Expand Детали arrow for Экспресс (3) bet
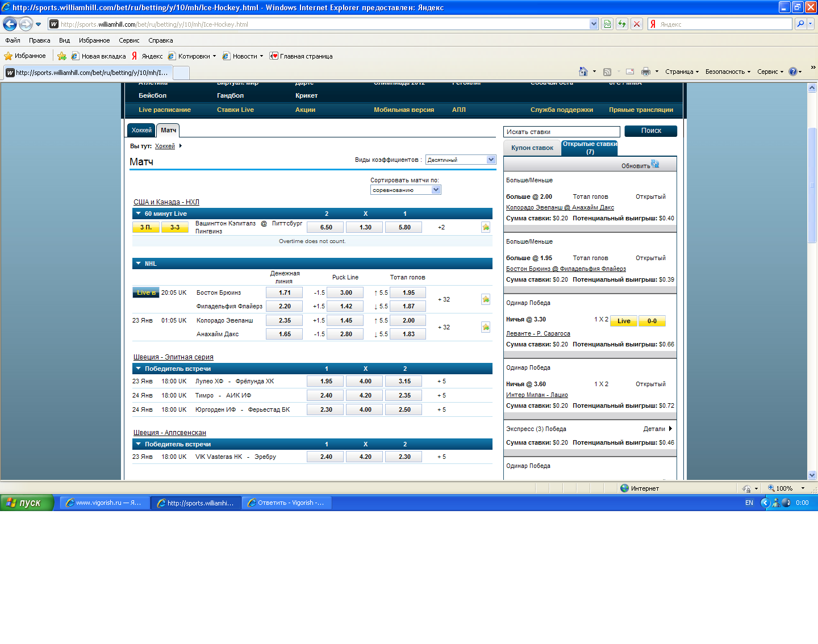The width and height of the screenshot is (818, 644). click(x=670, y=429)
